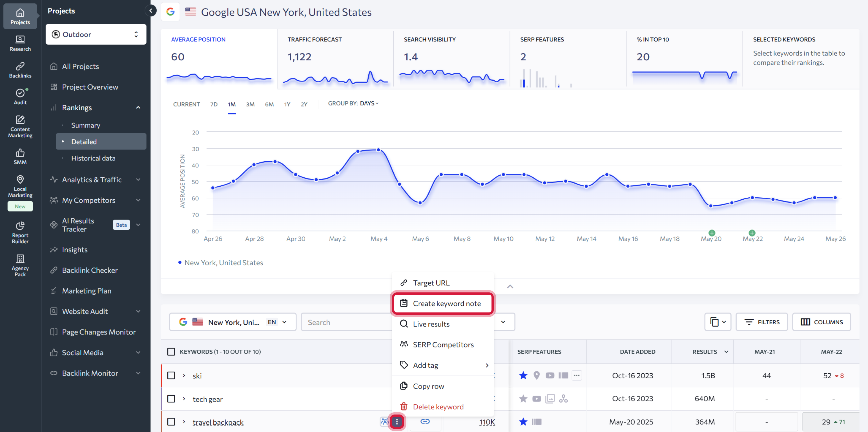Click the Google search engine logo in header

(170, 12)
